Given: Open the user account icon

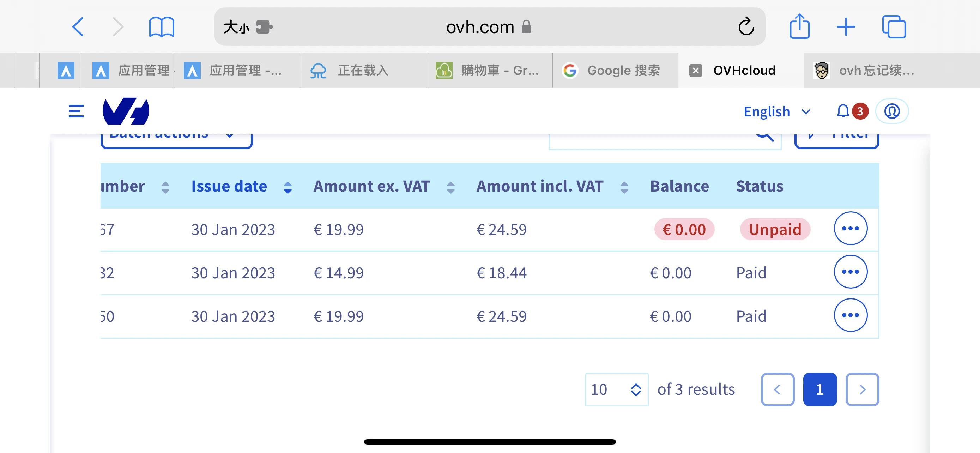Looking at the screenshot, I should 891,111.
